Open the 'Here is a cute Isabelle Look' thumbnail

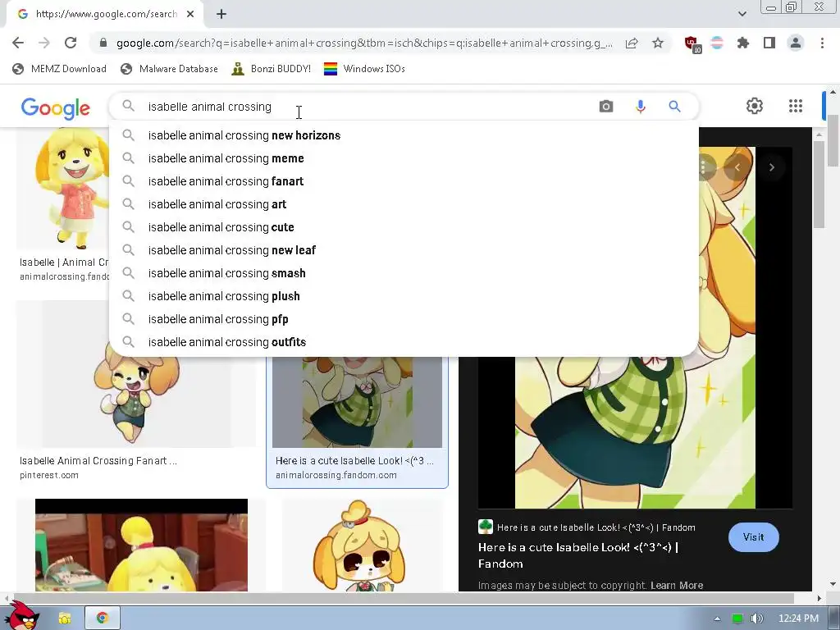coord(358,402)
